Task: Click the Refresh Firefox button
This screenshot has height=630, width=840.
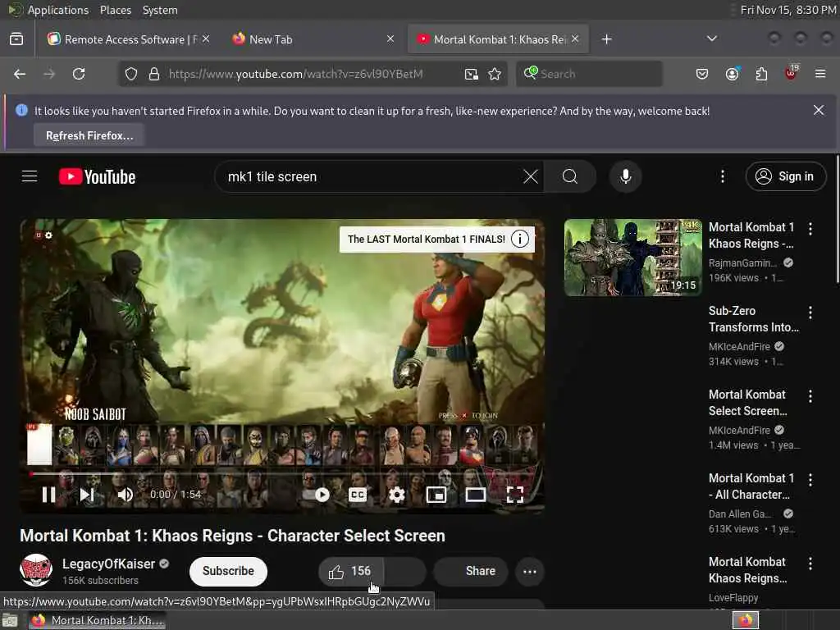Action: click(x=89, y=135)
